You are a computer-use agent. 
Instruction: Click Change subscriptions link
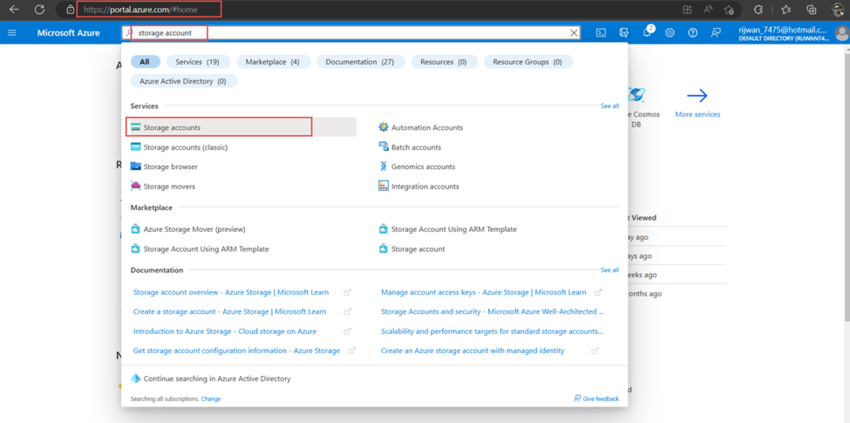pos(211,399)
